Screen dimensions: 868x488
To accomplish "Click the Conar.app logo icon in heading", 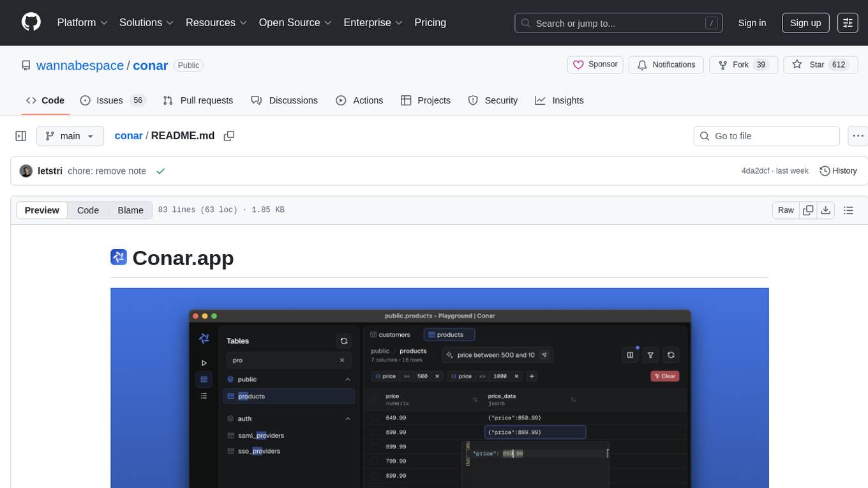I will [119, 257].
